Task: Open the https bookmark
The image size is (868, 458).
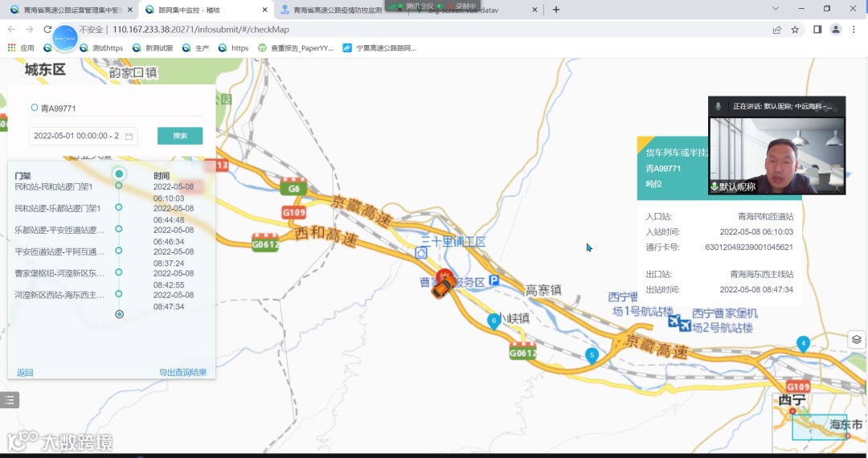Action: coord(234,48)
